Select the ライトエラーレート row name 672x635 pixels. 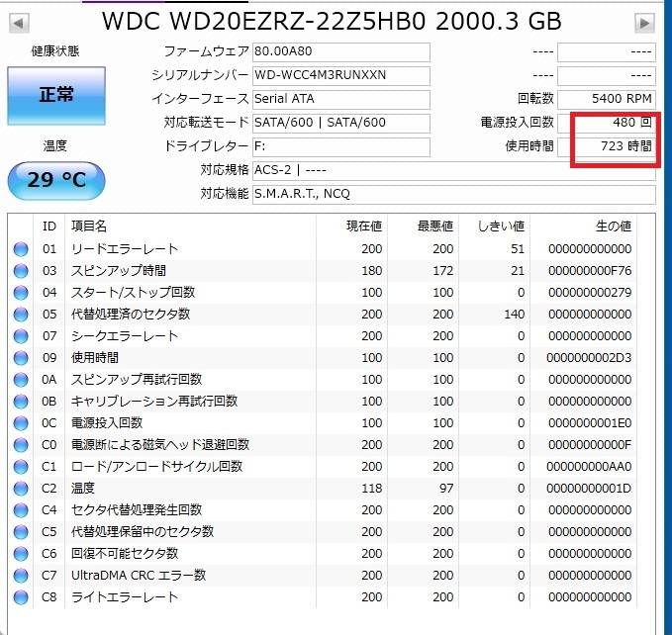pos(125,597)
